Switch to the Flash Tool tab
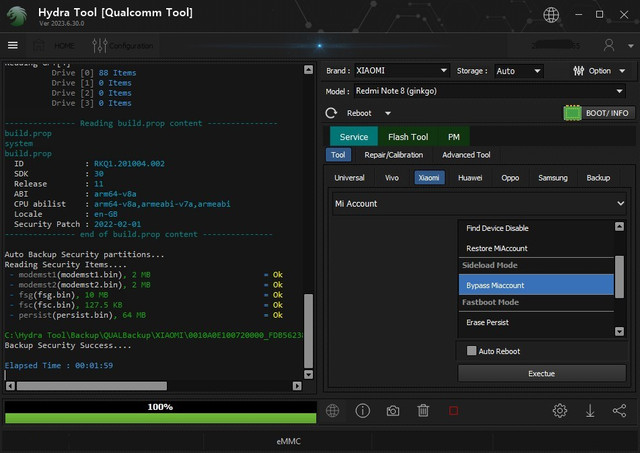The image size is (640, 453). click(x=408, y=137)
